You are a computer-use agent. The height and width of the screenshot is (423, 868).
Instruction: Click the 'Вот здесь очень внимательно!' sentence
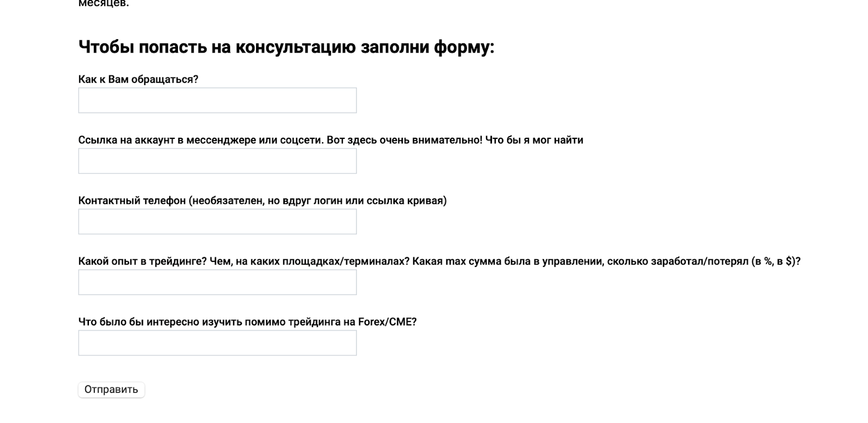click(404, 140)
